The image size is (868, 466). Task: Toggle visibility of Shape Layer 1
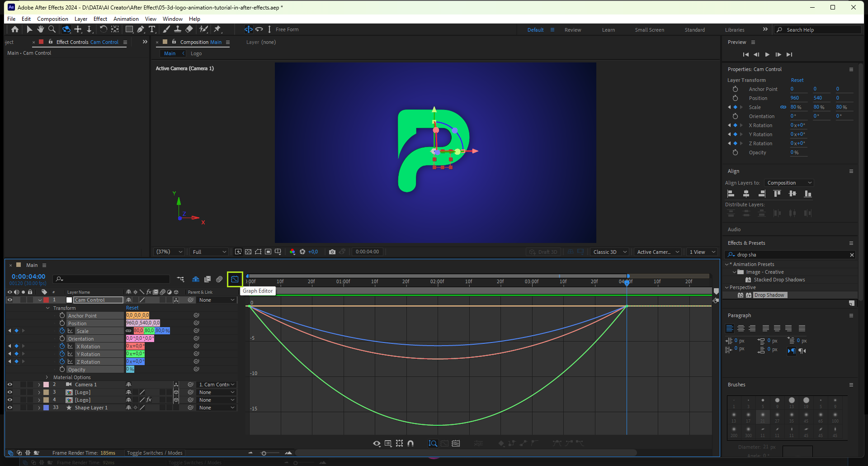pyautogui.click(x=9, y=408)
